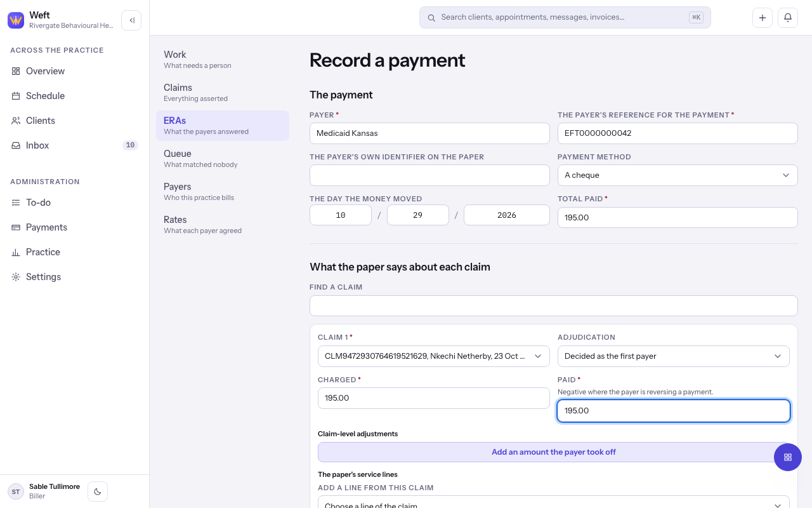Switch to the Queue section

tap(223, 159)
